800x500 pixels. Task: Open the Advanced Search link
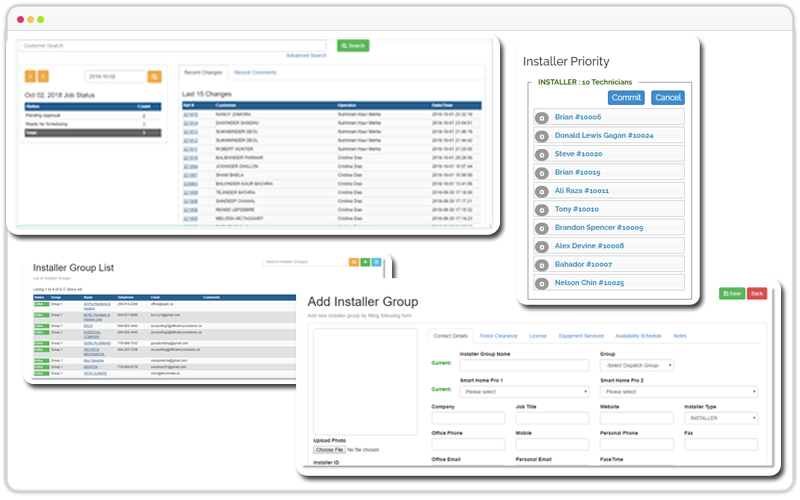coord(305,56)
